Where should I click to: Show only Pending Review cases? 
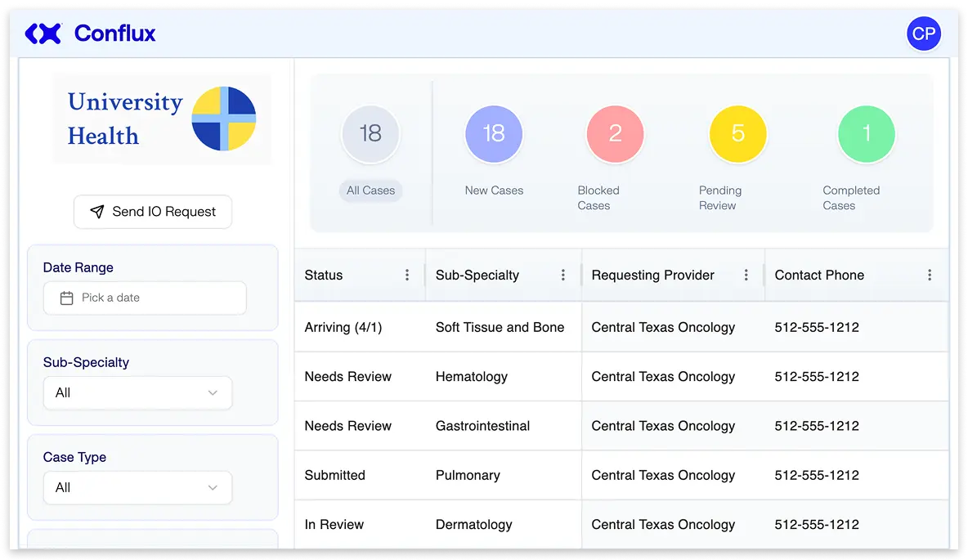pos(737,133)
